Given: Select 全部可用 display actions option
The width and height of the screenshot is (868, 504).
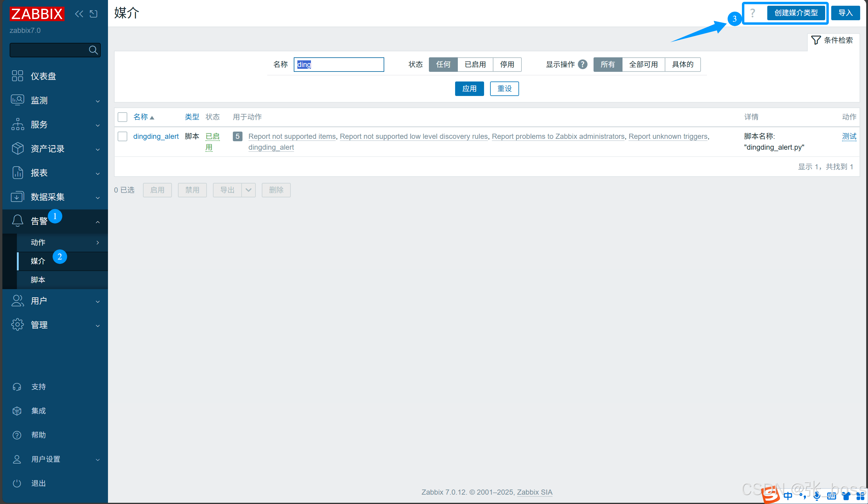Looking at the screenshot, I should pos(643,65).
